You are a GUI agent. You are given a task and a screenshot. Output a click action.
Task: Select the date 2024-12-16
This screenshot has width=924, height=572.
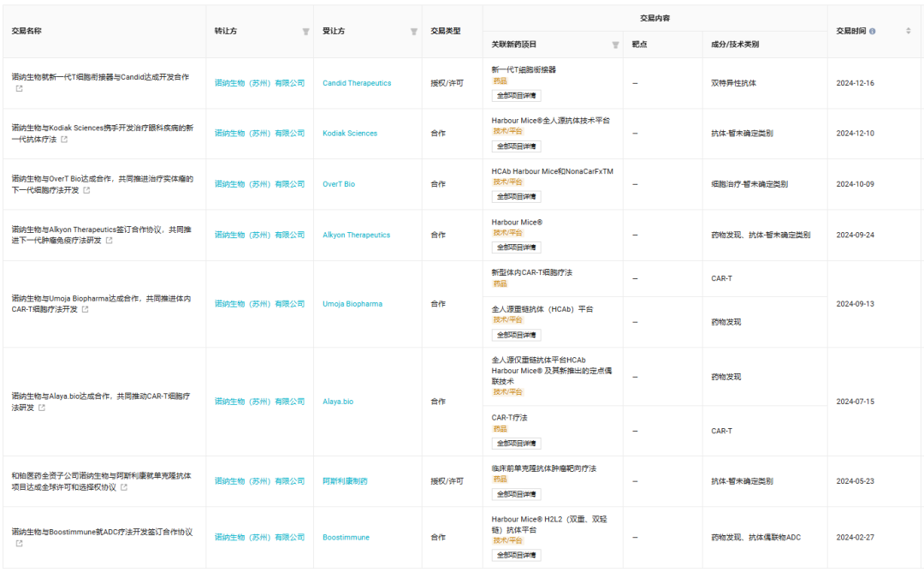855,83
